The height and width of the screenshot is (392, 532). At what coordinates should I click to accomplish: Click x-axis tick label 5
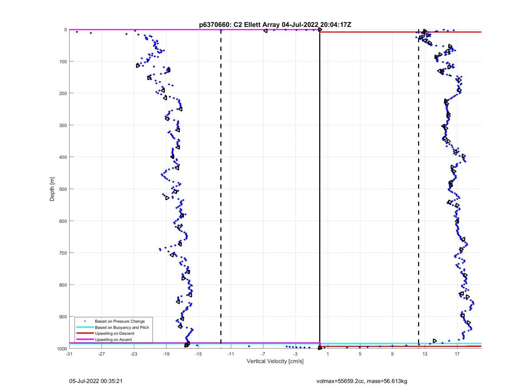pyautogui.click(x=360, y=354)
